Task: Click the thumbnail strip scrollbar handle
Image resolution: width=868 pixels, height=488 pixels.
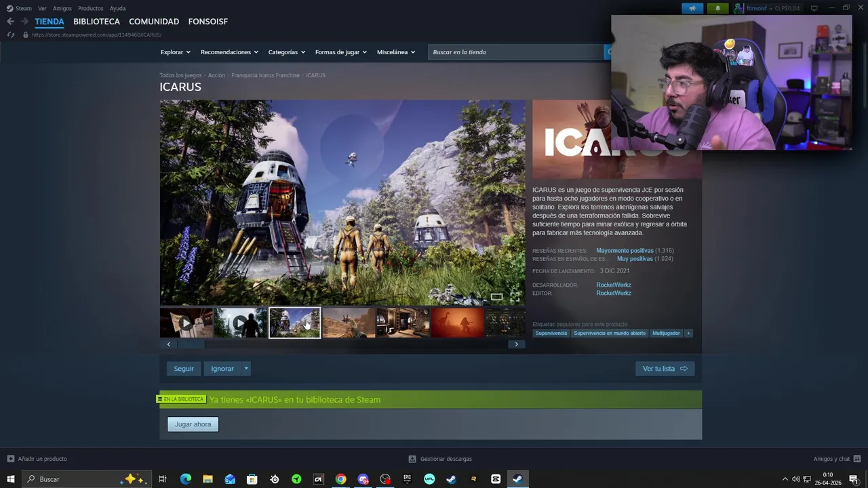Action: 191,344
